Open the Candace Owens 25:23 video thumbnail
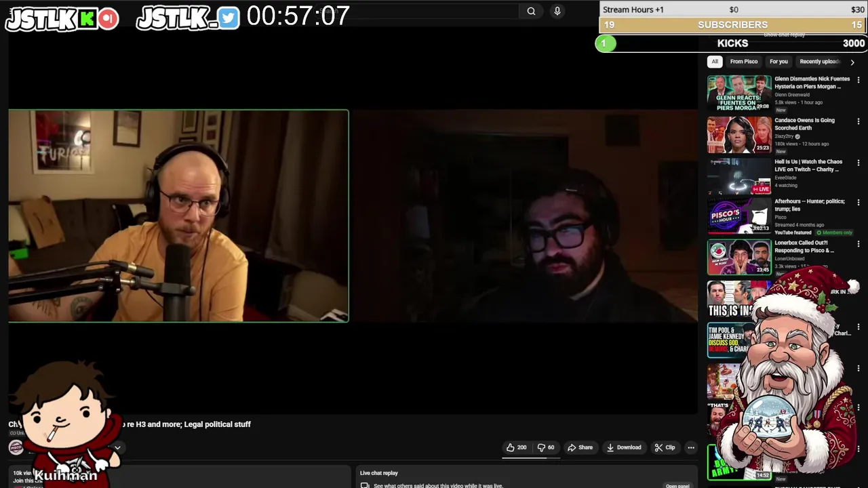 [x=739, y=135]
